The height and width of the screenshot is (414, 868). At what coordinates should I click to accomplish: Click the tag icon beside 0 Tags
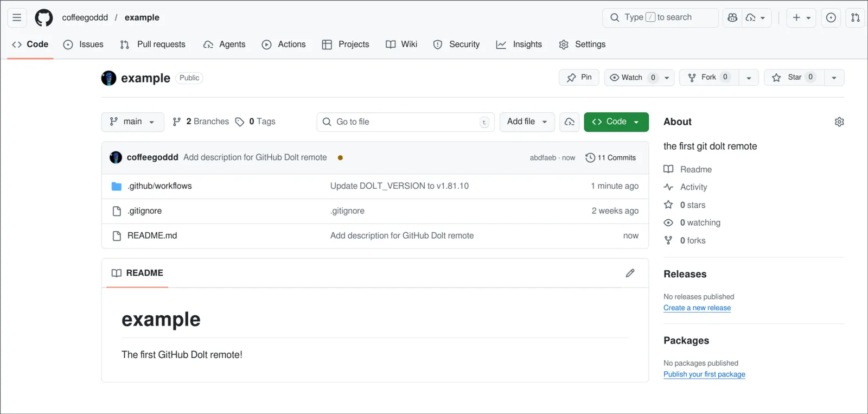coord(240,122)
